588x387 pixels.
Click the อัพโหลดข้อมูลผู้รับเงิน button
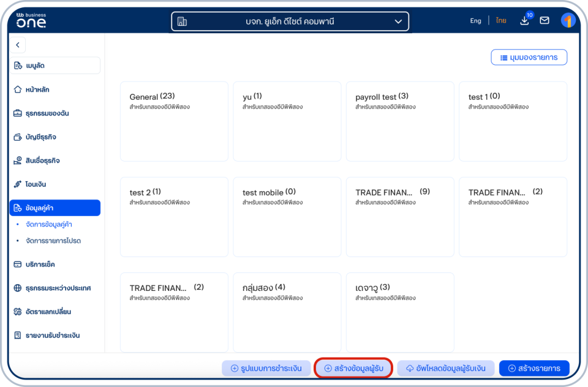click(445, 368)
